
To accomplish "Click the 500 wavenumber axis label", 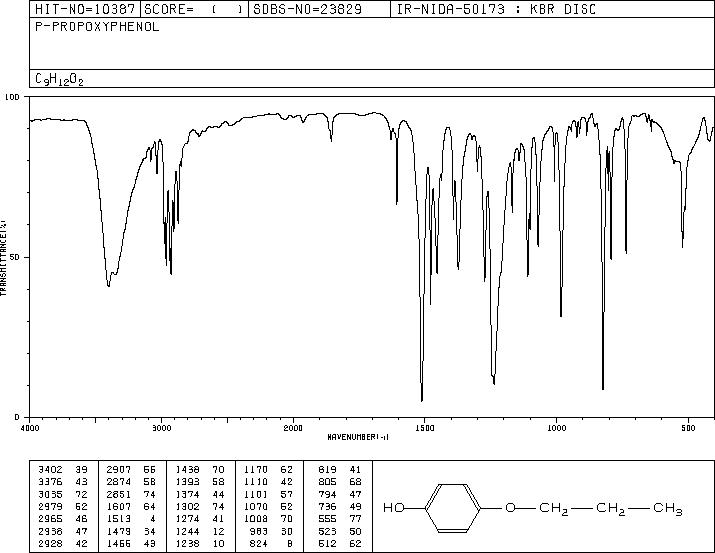I will 688,428.
